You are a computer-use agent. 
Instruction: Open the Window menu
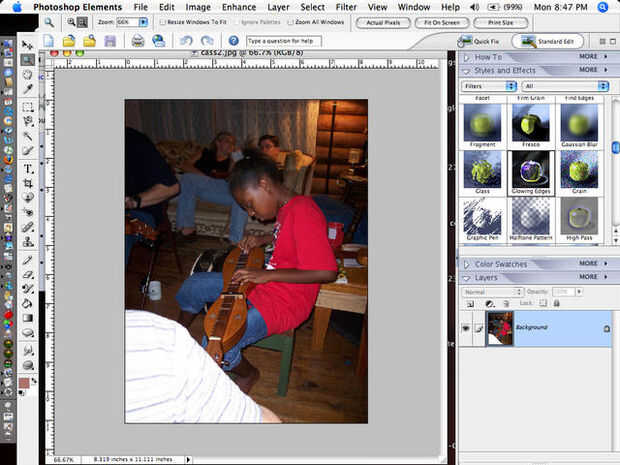(x=414, y=7)
